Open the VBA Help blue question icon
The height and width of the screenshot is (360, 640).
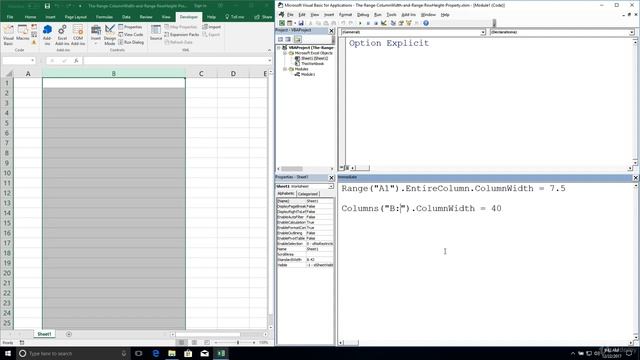click(x=426, y=23)
